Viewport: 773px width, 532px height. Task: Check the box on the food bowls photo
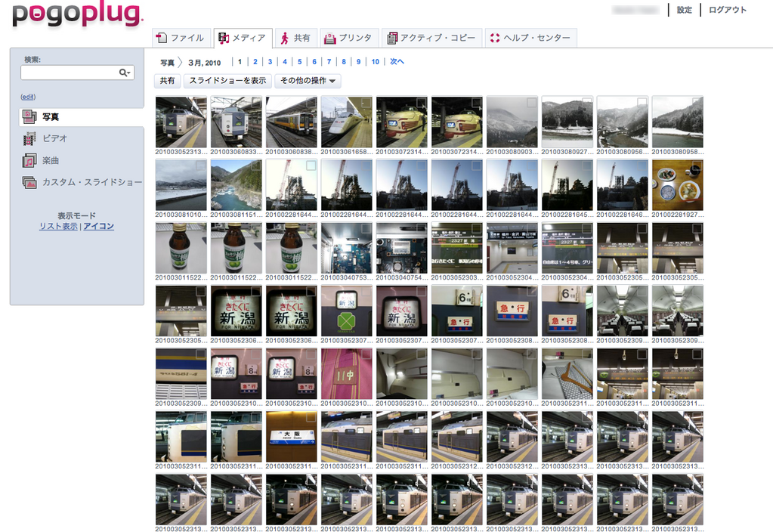pos(696,165)
